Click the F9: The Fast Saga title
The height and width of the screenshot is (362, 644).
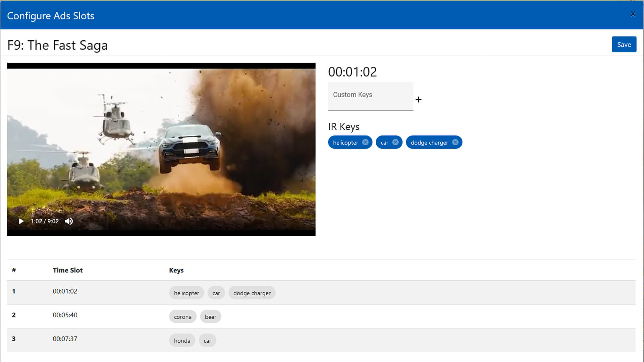[57, 45]
